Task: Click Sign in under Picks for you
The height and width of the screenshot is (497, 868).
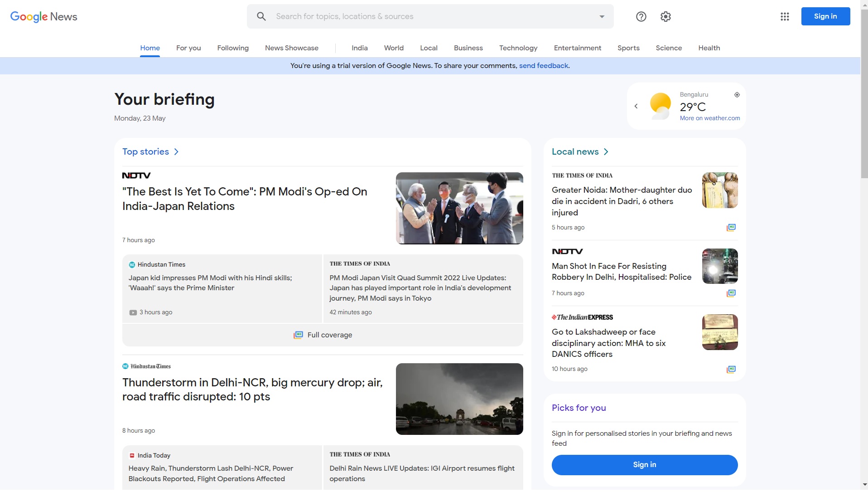Action: [645, 465]
